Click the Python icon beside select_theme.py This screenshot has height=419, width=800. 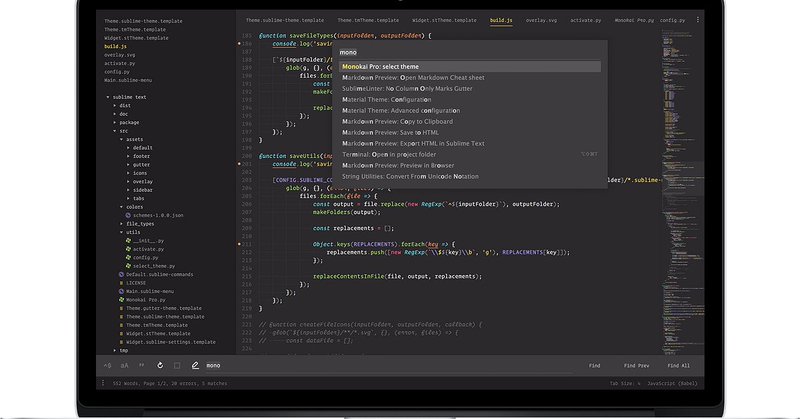[x=129, y=266]
